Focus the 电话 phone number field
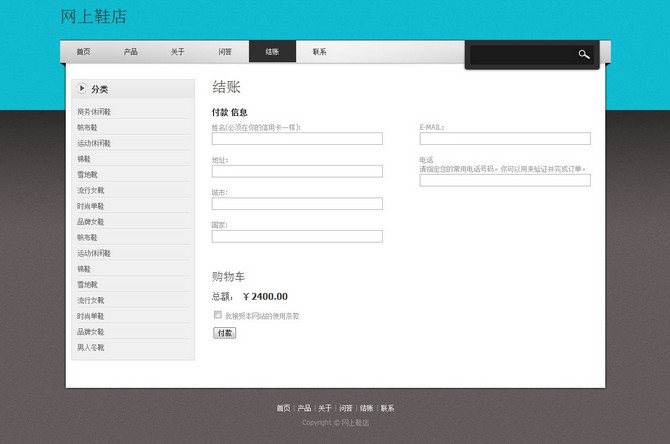 [x=505, y=180]
